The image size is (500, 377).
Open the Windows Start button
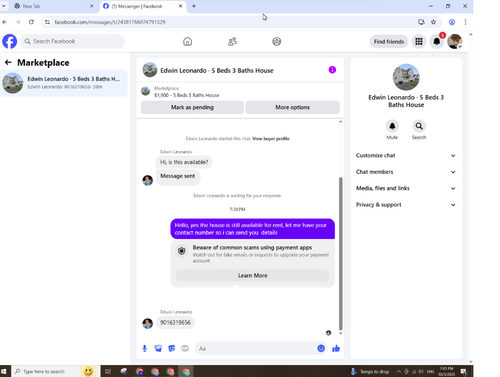[4, 371]
